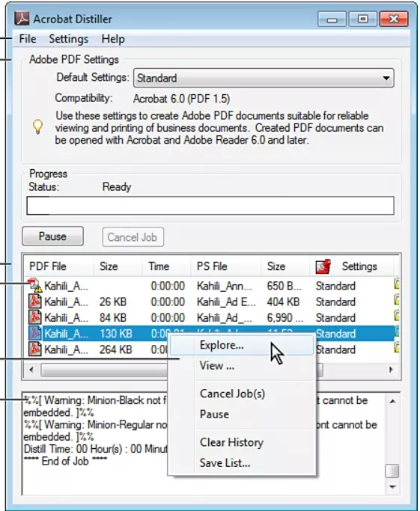The height and width of the screenshot is (511, 420).
Task: Click the lightbulb hint icon
Action: (x=38, y=126)
